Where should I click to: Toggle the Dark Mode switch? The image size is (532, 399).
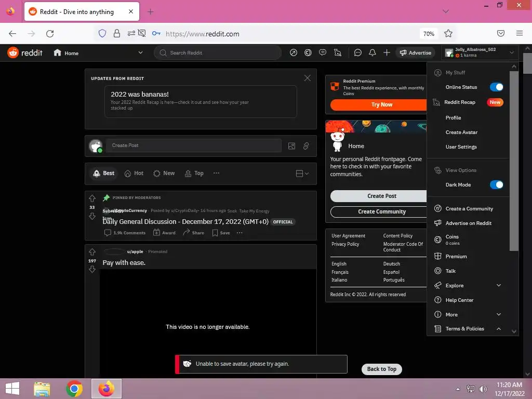coord(496,185)
